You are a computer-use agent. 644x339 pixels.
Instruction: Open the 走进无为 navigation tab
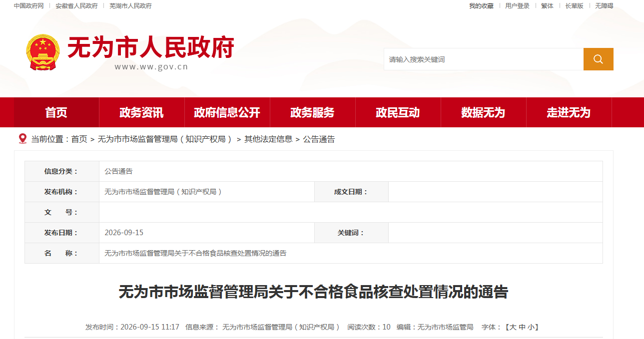click(569, 112)
